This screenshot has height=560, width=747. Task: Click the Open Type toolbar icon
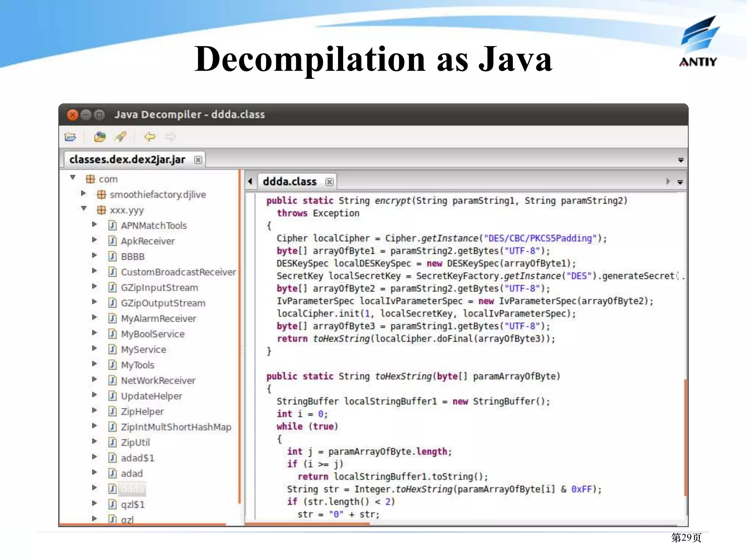100,137
